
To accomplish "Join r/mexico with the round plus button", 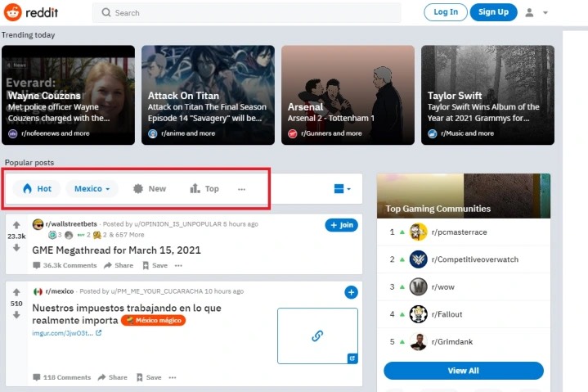I will [351, 293].
